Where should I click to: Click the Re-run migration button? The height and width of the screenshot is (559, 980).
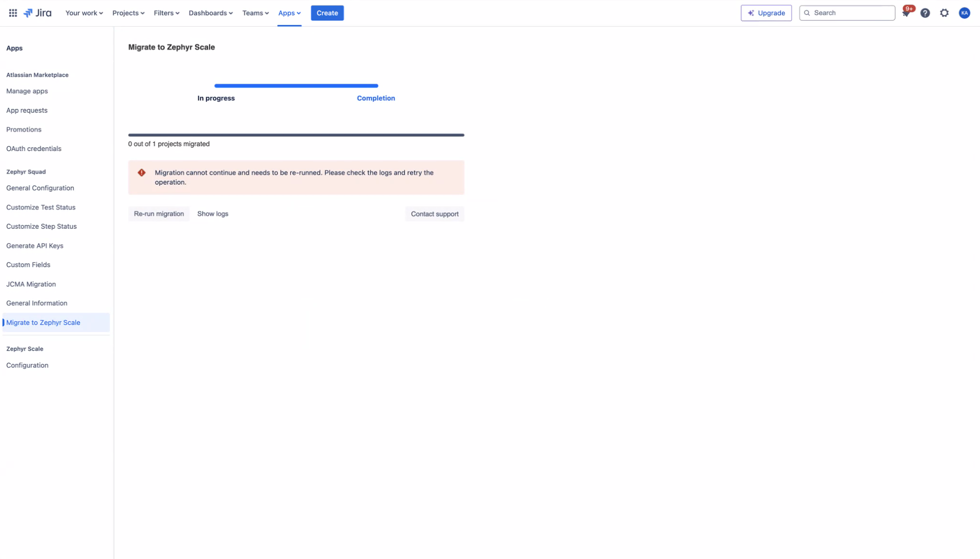(159, 213)
